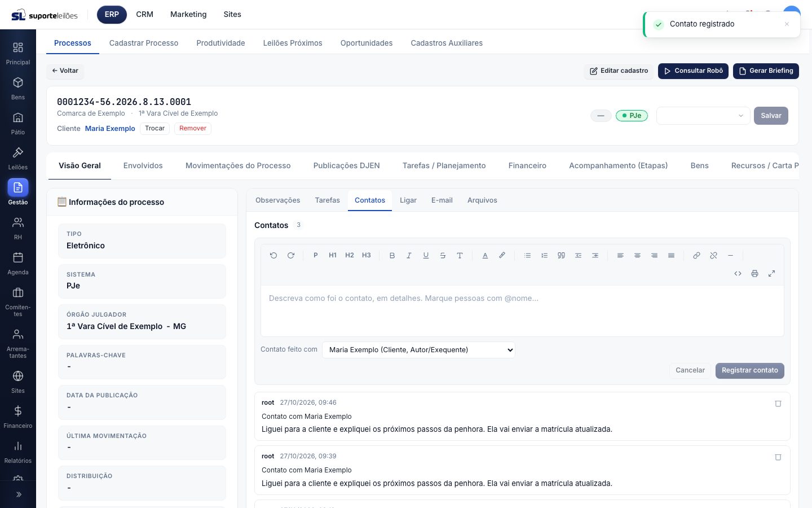812x508 pixels.
Task: Click the Registrar contato button
Action: [750, 370]
